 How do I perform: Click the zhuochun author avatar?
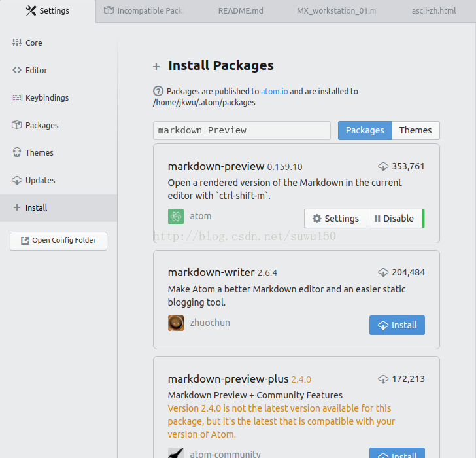[176, 323]
